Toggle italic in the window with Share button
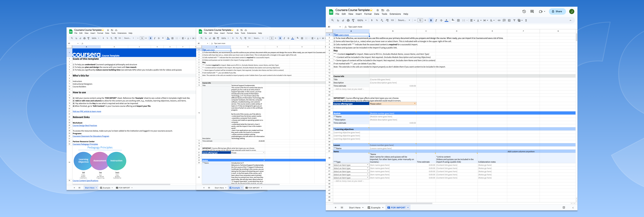This screenshot has width=644, height=217. click(x=436, y=20)
